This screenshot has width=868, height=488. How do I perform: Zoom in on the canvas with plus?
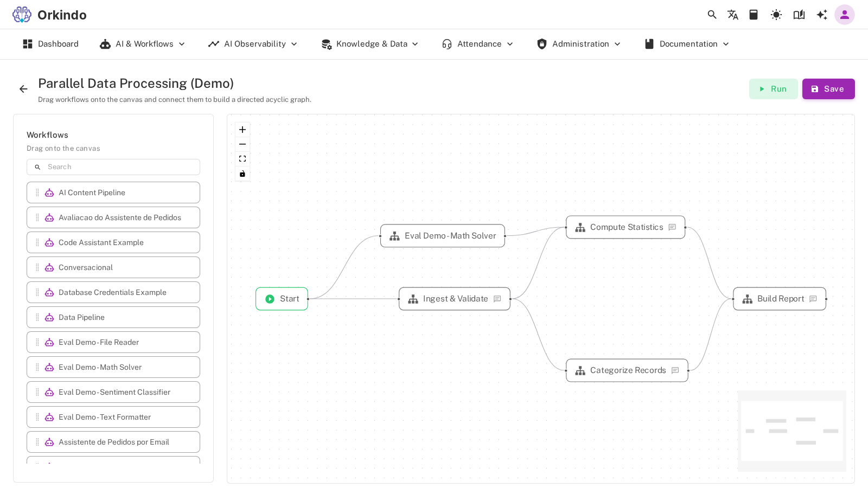(242, 130)
